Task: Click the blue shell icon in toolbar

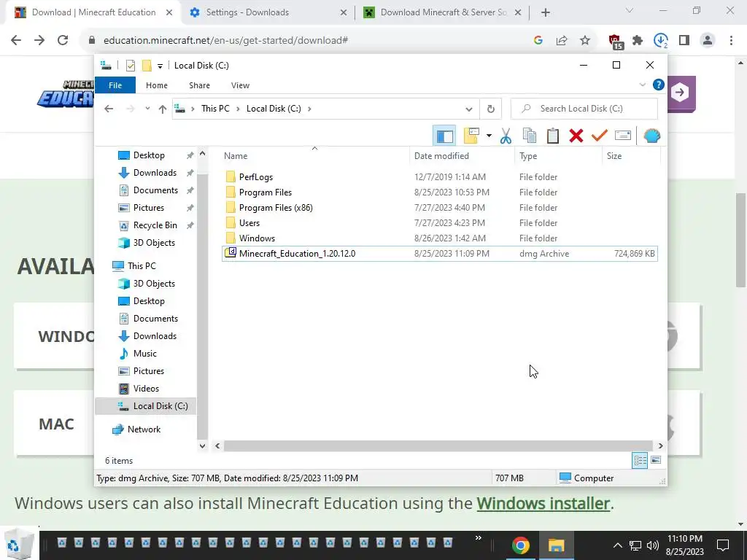Action: (x=651, y=136)
